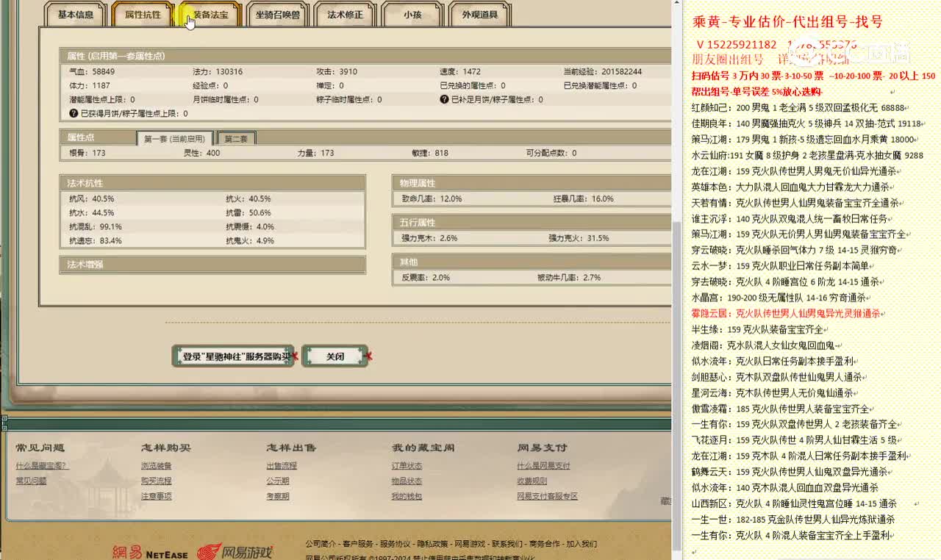The image size is (941, 560).
Task: Open the 注意事项 link
Action: click(x=157, y=497)
